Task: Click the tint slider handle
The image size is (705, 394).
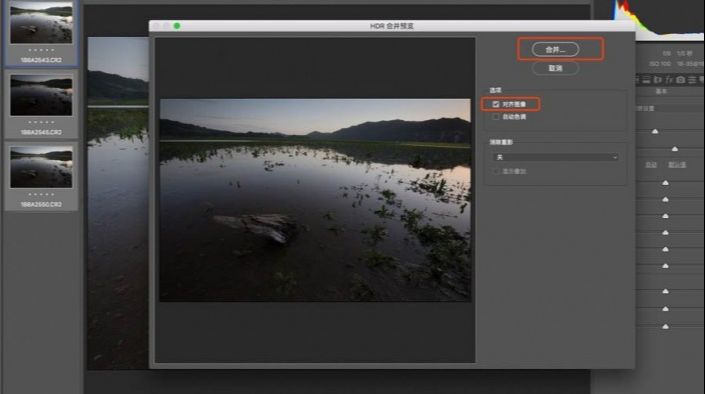Action: click(674, 148)
